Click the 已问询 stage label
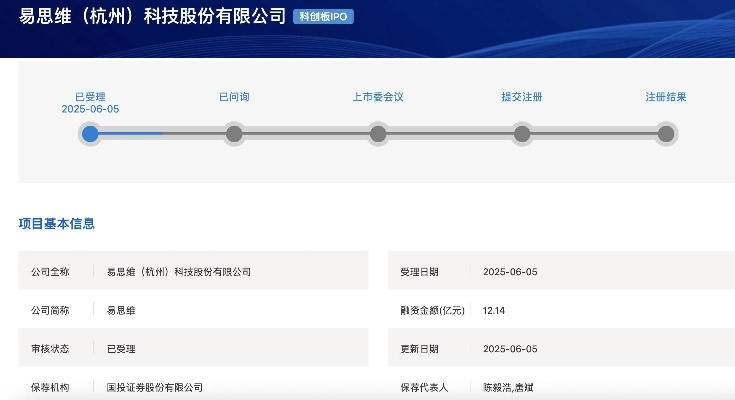The width and height of the screenshot is (735, 400). pyautogui.click(x=234, y=97)
